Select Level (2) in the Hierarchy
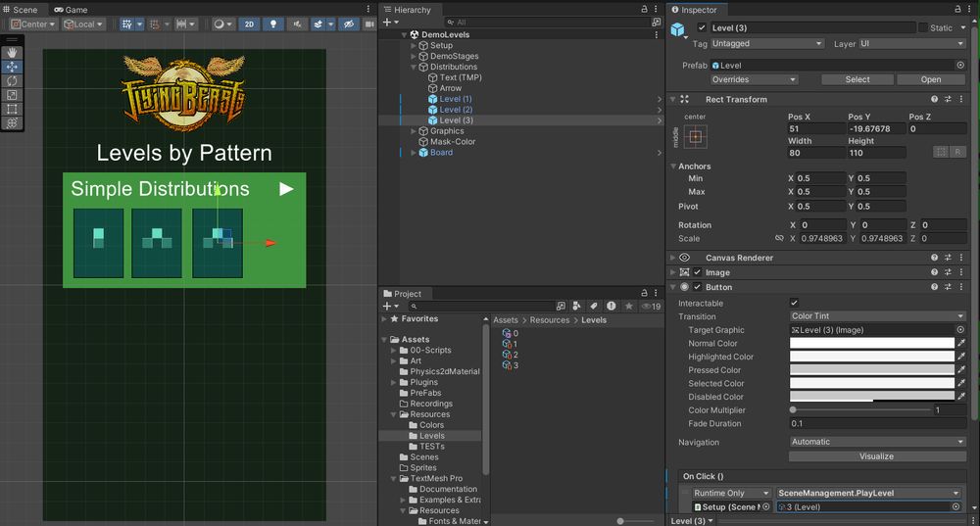 point(456,110)
